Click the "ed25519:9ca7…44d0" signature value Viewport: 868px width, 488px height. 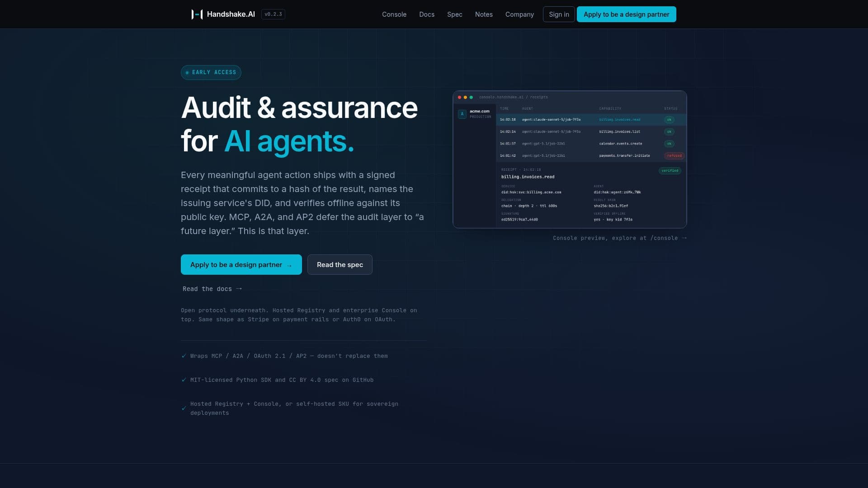[x=519, y=220]
